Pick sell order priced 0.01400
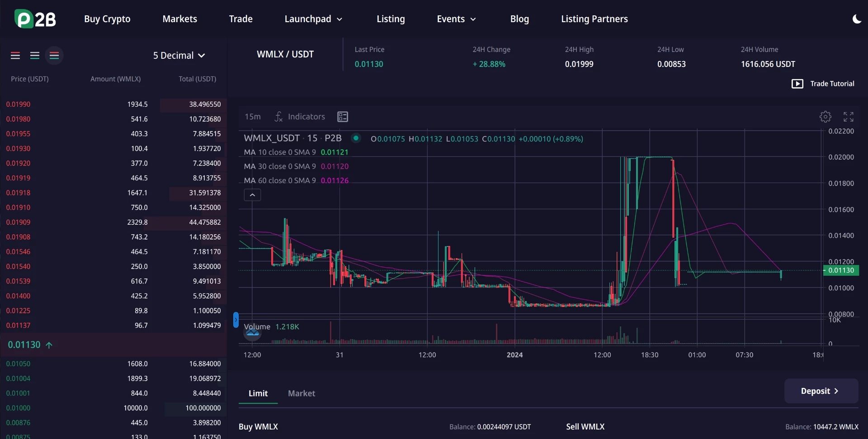Image resolution: width=868 pixels, height=439 pixels. tap(113, 296)
